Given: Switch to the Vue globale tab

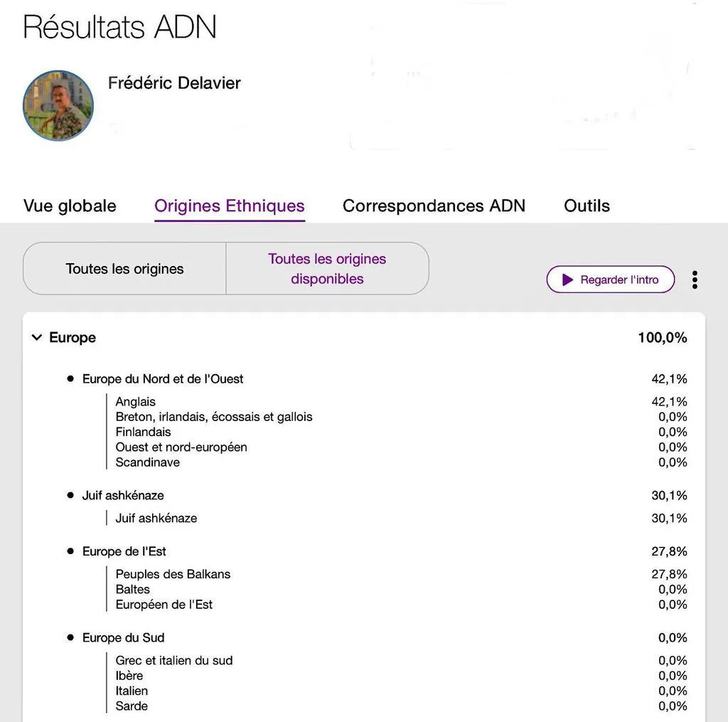Looking at the screenshot, I should point(70,206).
